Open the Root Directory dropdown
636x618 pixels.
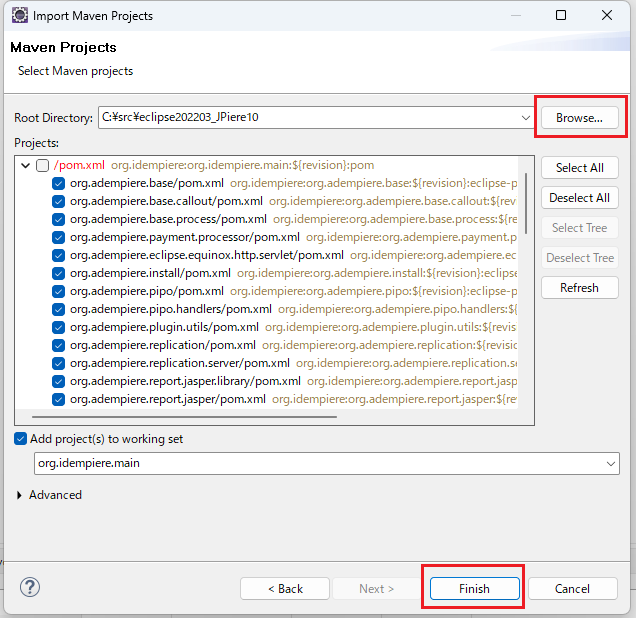click(526, 117)
